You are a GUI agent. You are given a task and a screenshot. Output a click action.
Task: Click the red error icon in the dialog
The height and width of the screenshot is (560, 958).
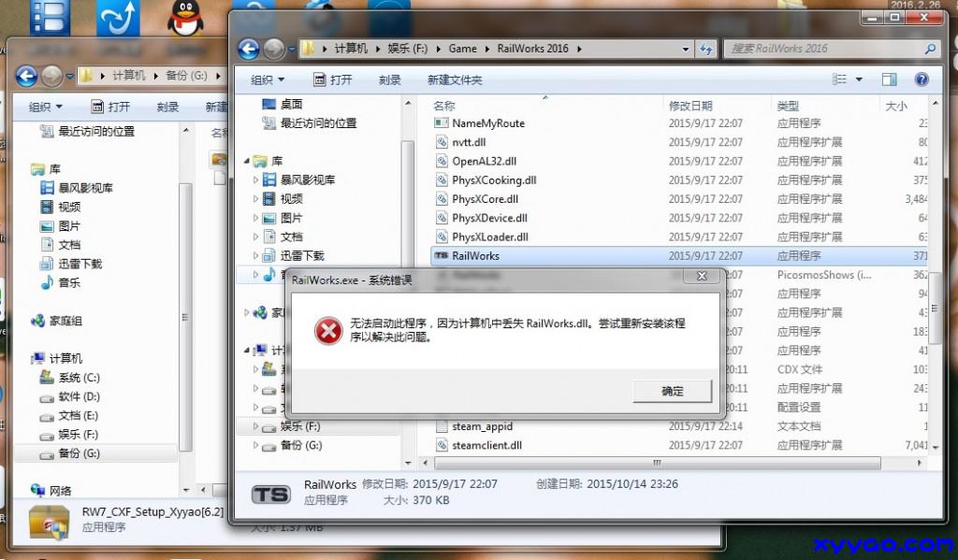(327, 330)
